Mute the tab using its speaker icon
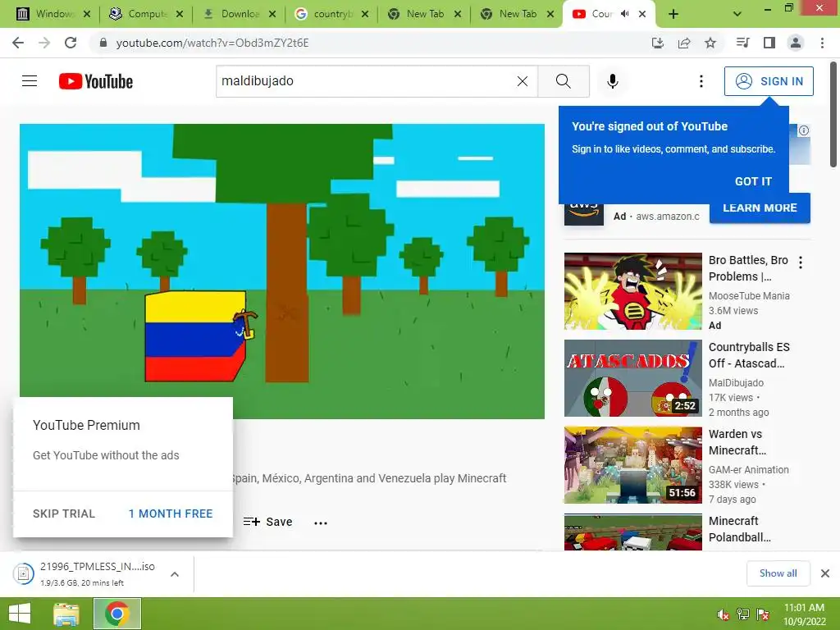Image resolution: width=840 pixels, height=630 pixels. 624,14
